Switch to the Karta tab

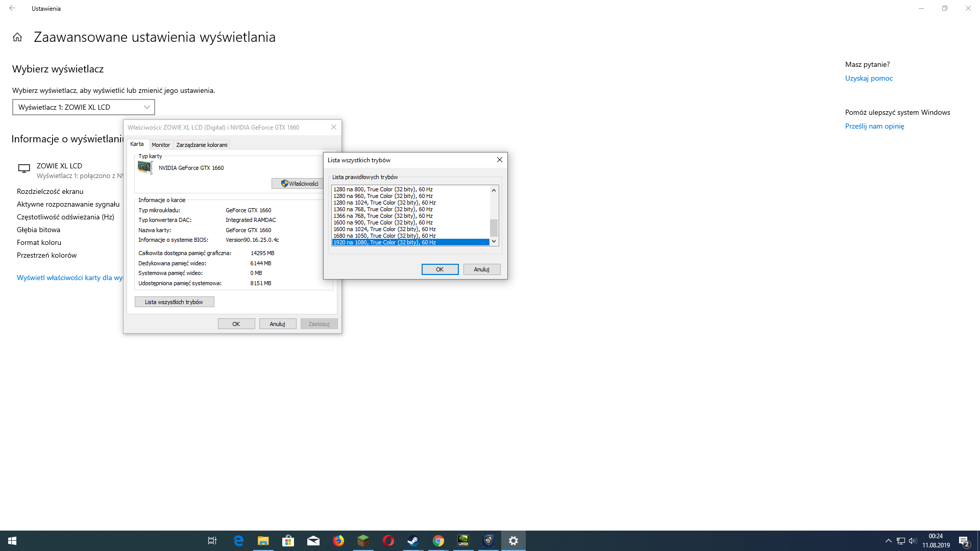point(137,144)
